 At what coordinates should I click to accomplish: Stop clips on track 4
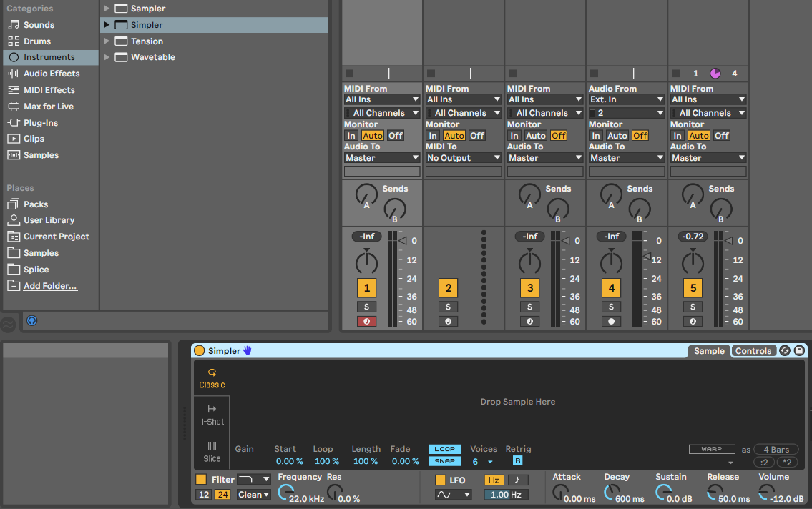[x=594, y=74]
